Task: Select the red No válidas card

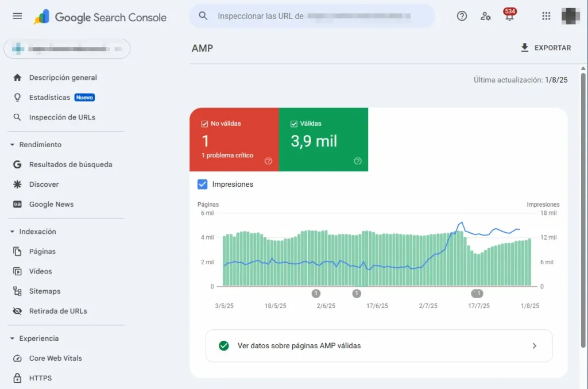Action: point(234,140)
